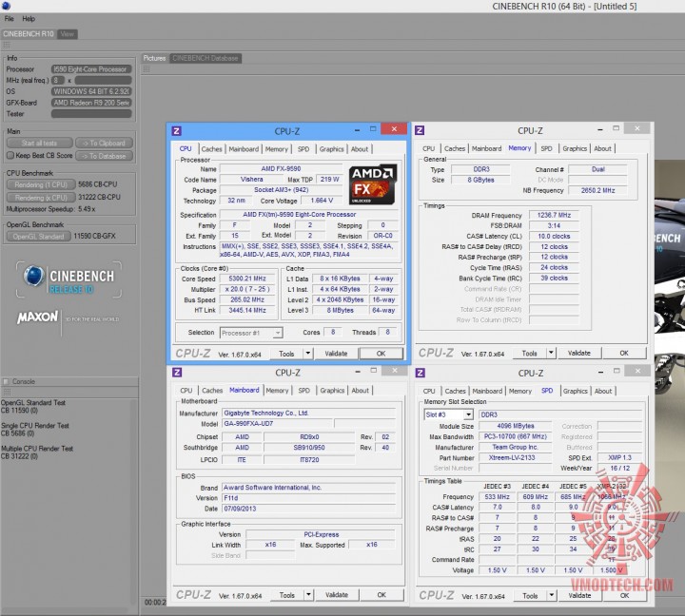Open Caches tab in the CPU tab window
Image resolution: width=685 pixels, height=616 pixels.
[x=211, y=149]
